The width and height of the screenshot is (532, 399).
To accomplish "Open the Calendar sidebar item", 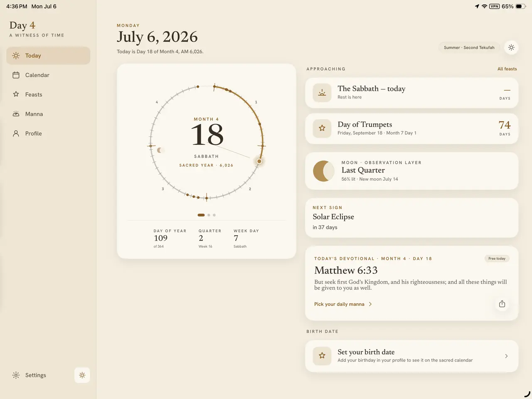I will [48, 75].
